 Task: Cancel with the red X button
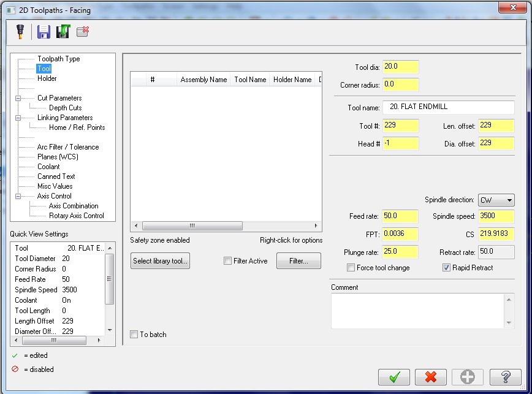coord(430,377)
